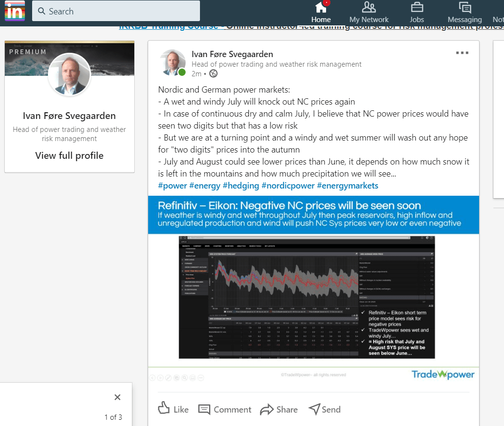Click the thumbs-up Like icon
504x426 pixels.
(164, 408)
